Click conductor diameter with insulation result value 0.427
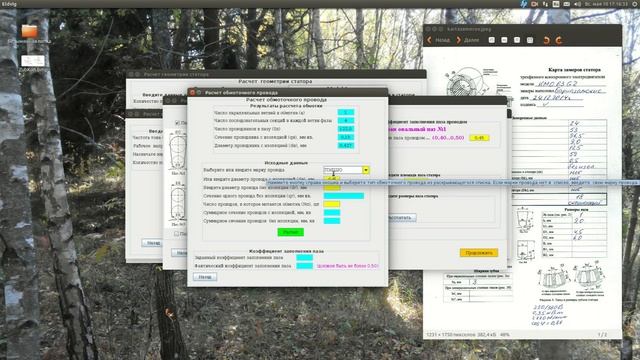Viewport: 640px width, 360px height. (346, 145)
